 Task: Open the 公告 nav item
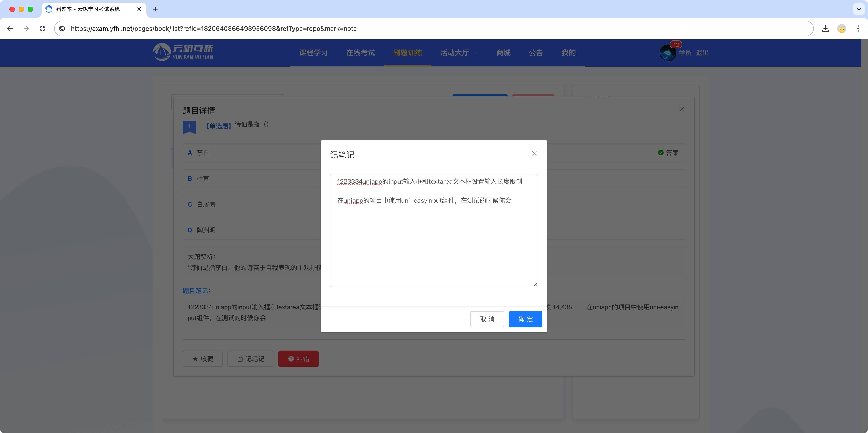[x=536, y=53]
